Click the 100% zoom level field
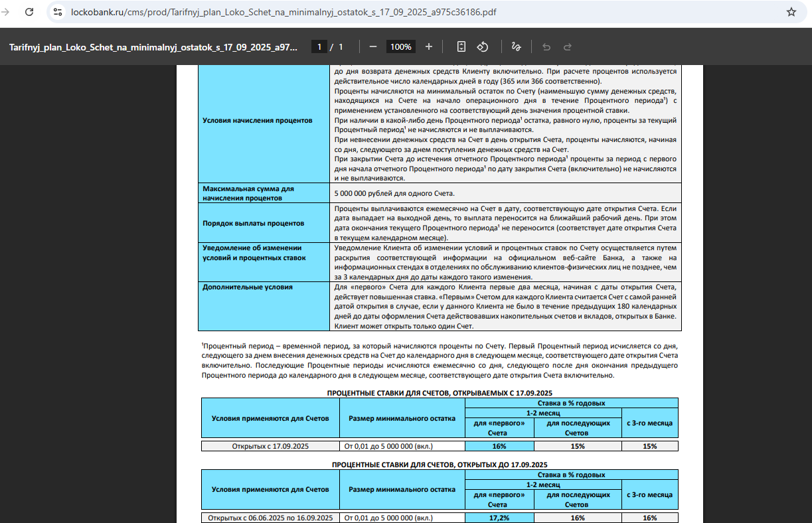Screen dimensions: 812x523 click(401, 47)
